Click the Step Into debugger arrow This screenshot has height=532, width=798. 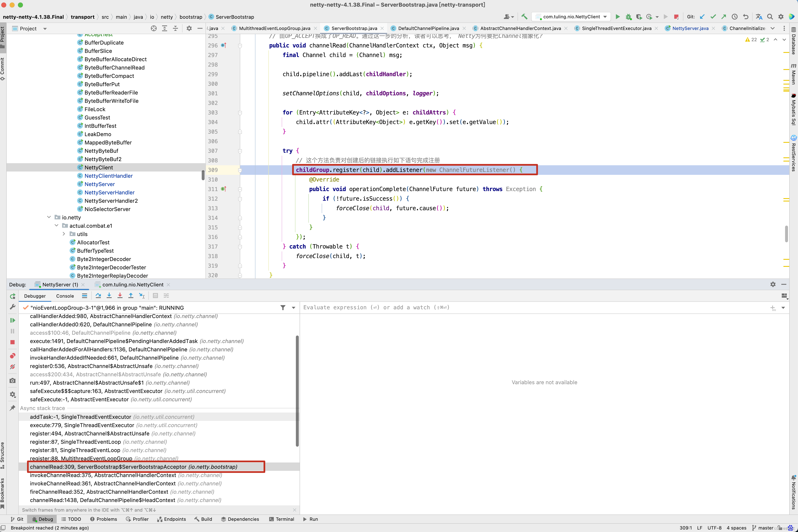point(109,296)
